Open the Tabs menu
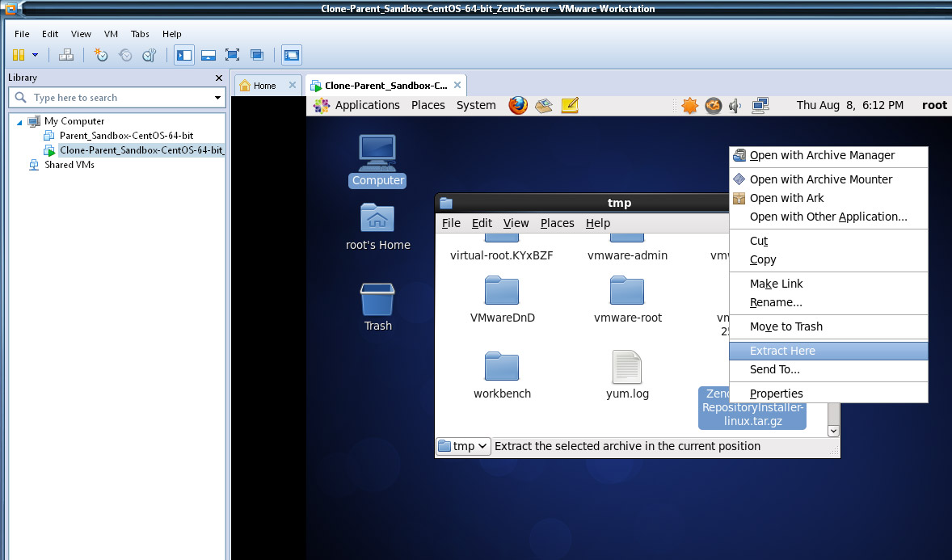The image size is (952, 560). click(x=140, y=34)
